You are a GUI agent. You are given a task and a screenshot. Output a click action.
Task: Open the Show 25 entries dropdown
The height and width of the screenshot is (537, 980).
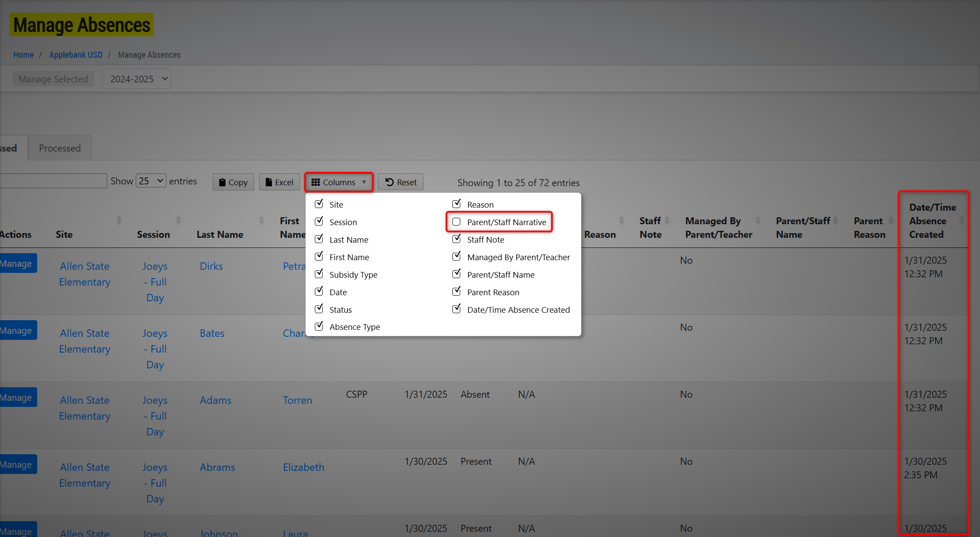pyautogui.click(x=151, y=181)
